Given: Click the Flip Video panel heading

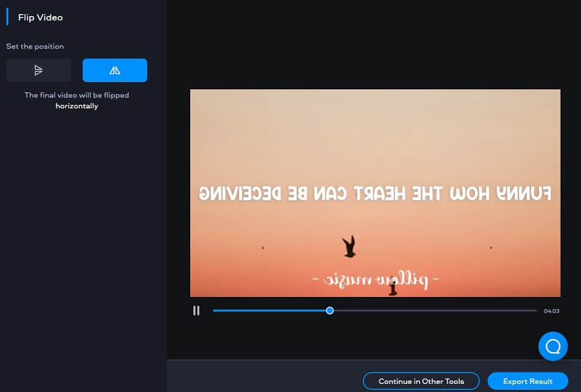Looking at the screenshot, I should (40, 17).
